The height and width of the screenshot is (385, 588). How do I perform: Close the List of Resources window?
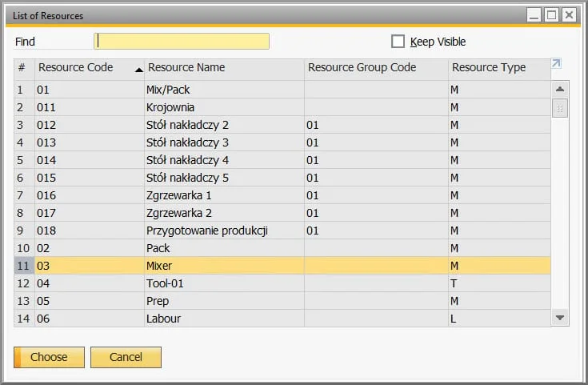[570, 15]
